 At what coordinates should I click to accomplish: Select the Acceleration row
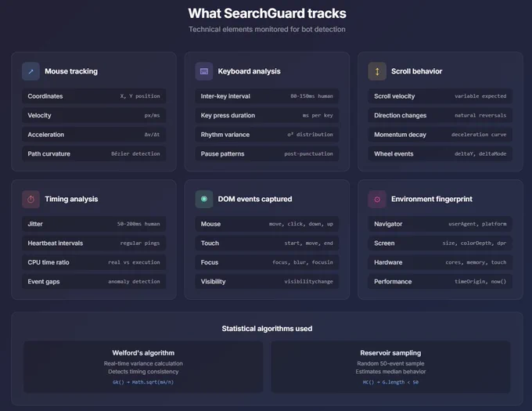click(x=94, y=135)
